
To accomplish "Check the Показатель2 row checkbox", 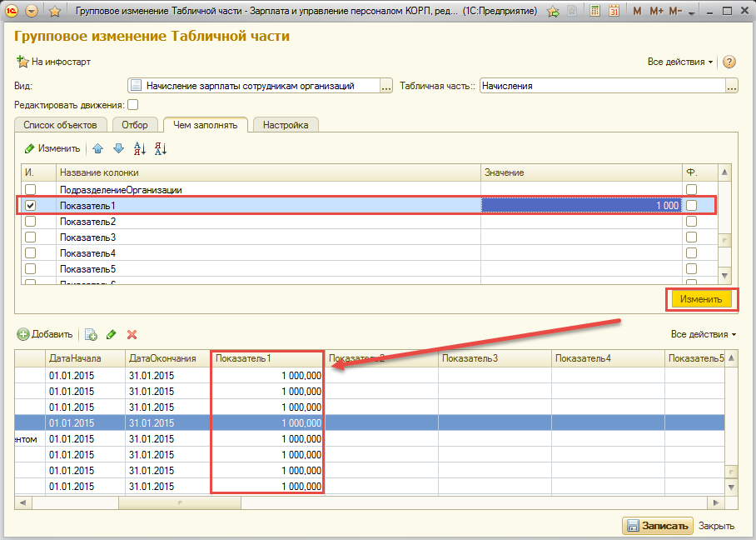I will pos(31,222).
